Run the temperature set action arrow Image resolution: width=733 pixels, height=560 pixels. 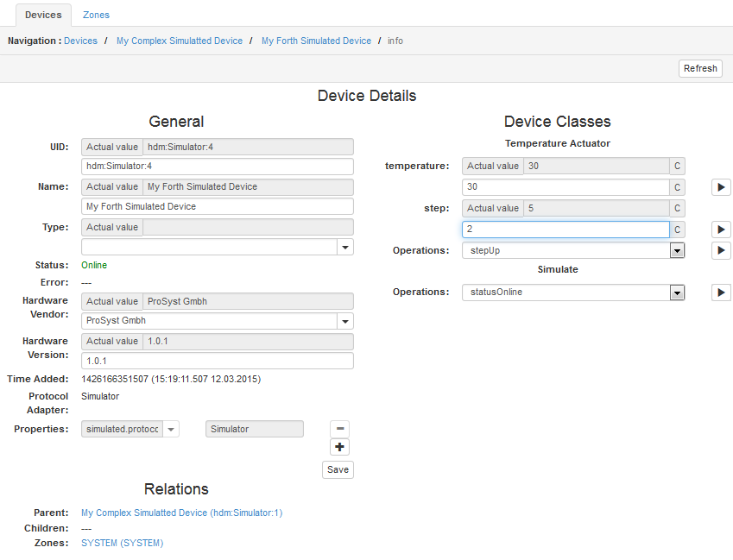pyautogui.click(x=721, y=187)
